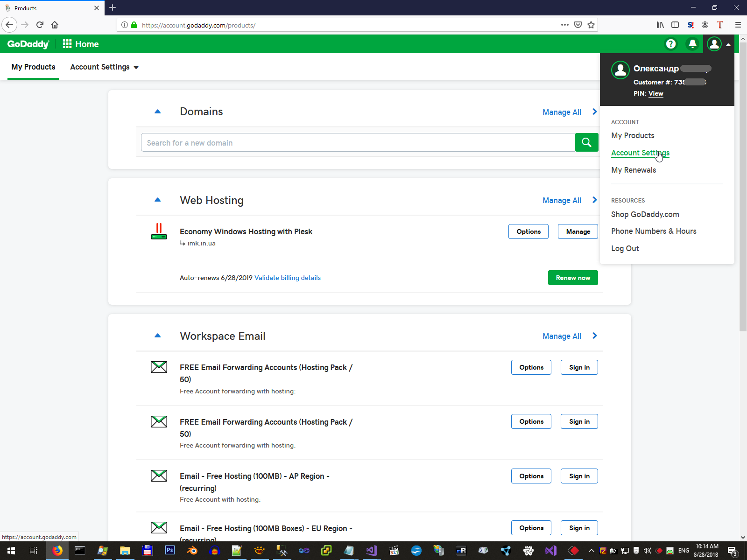Collapse the Web Hosting section
This screenshot has height=560, width=747.
click(x=157, y=200)
